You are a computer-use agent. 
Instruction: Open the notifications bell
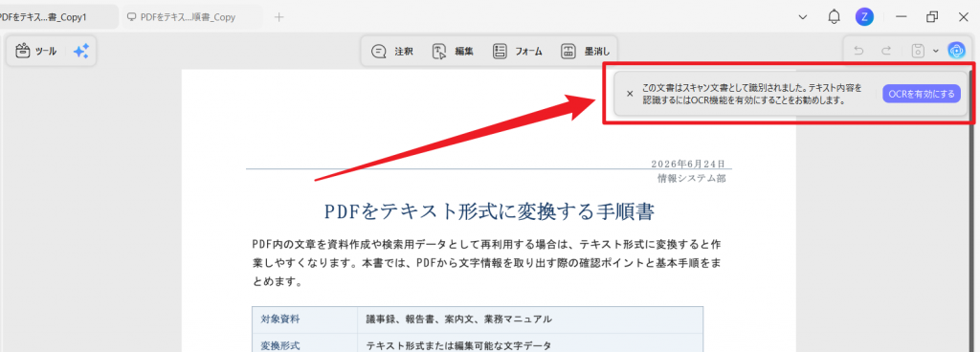[834, 17]
